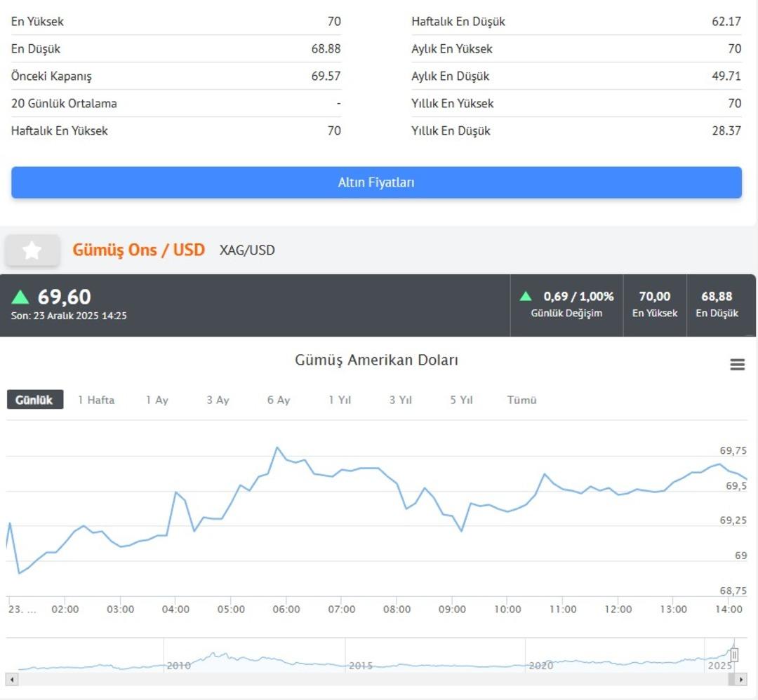Select 6 Ay chart period

click(x=279, y=400)
